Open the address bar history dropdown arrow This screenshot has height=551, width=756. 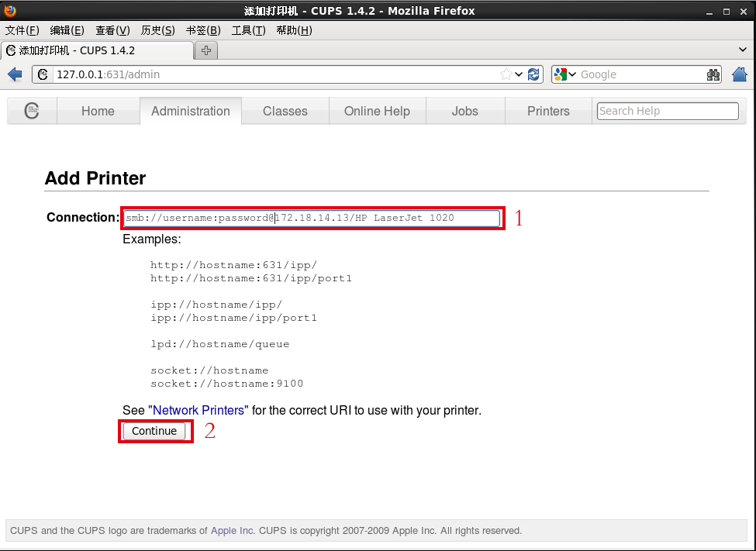519,74
